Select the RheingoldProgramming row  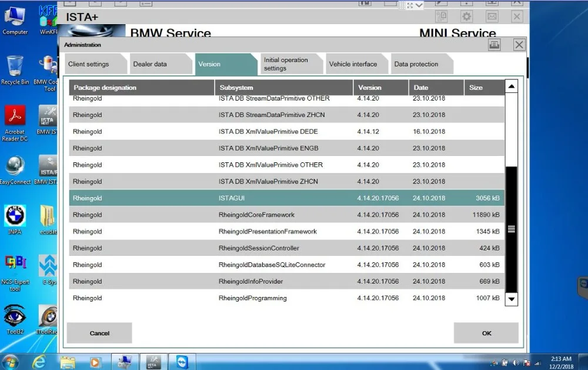[286, 298]
